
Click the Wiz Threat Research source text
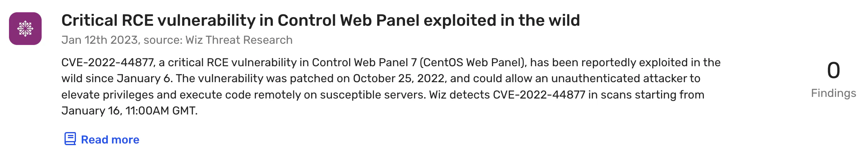click(x=239, y=40)
